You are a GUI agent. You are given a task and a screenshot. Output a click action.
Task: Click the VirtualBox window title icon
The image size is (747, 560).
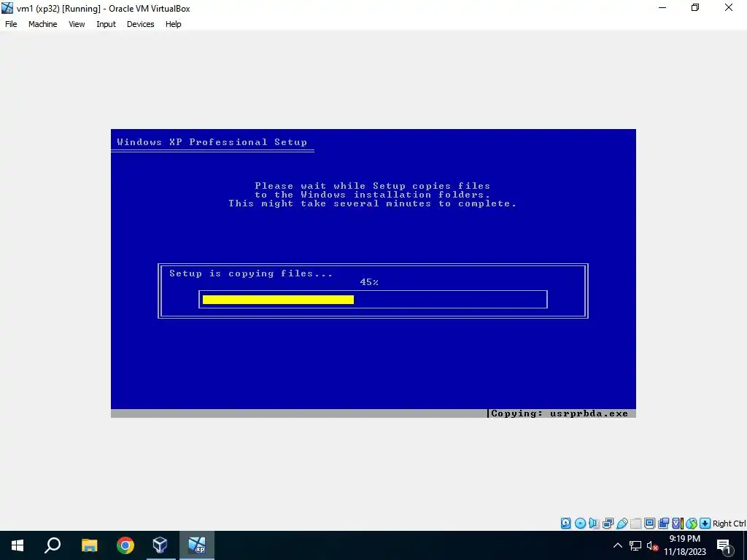click(7, 8)
